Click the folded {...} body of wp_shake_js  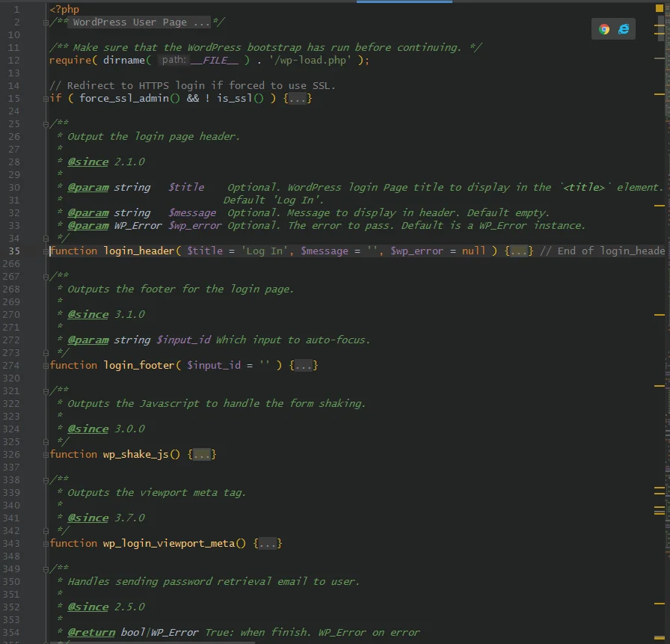coord(202,454)
